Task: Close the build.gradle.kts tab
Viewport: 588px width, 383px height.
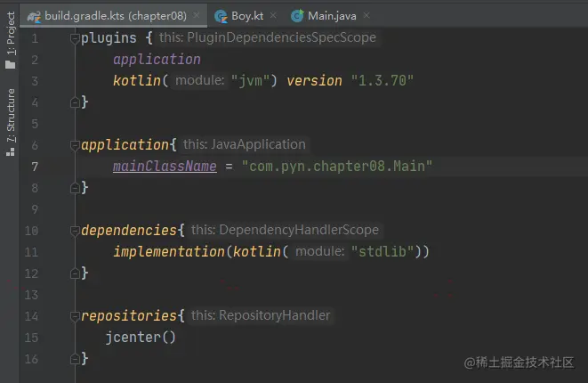Action: point(196,15)
